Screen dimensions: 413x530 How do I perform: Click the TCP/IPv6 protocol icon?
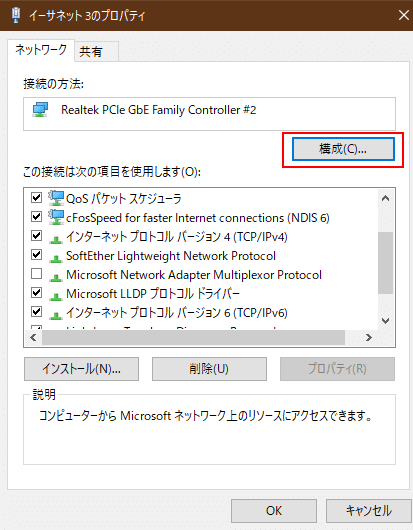pyautogui.click(x=56, y=315)
